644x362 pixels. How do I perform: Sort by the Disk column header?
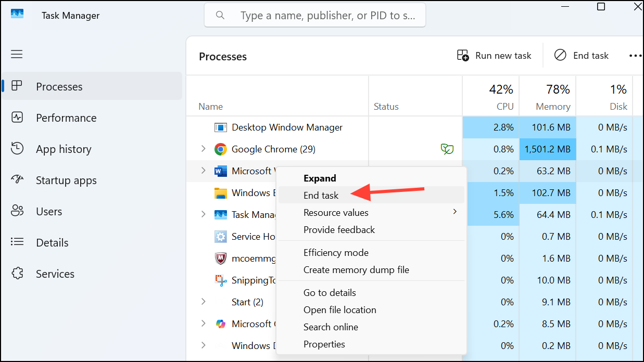click(x=604, y=96)
